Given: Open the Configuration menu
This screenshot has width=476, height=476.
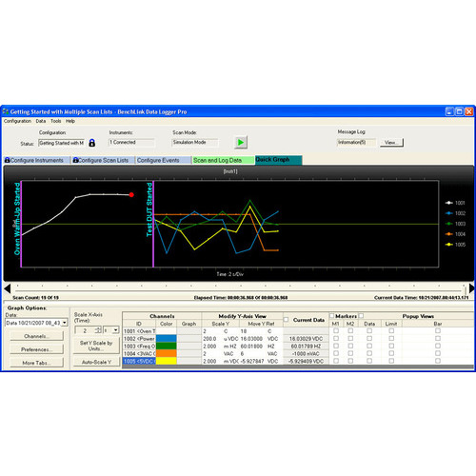Looking at the screenshot, I should coord(17,121).
